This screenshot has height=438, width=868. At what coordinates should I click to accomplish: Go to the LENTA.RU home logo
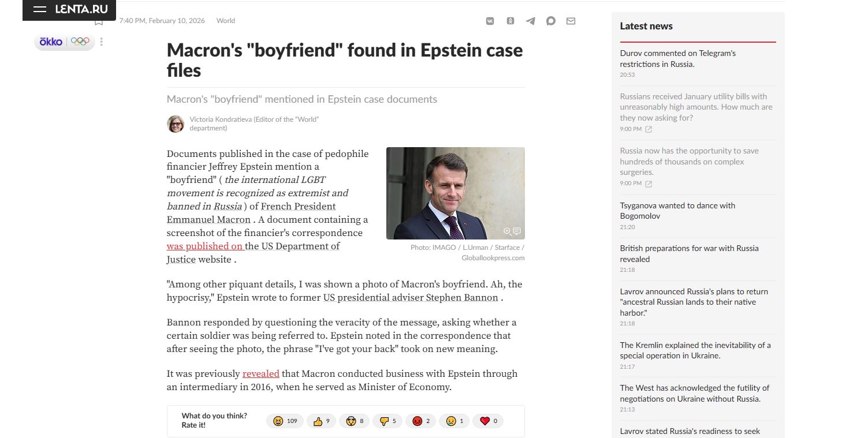(81, 9)
